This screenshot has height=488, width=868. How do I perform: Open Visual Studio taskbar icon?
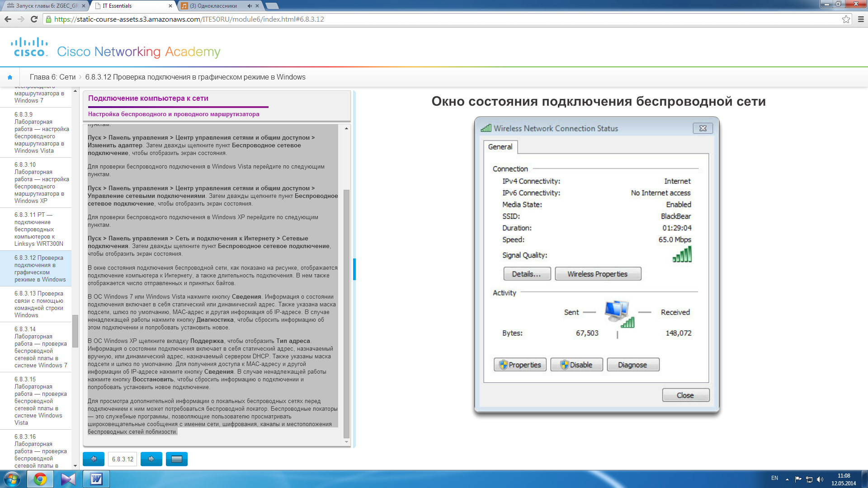68,479
